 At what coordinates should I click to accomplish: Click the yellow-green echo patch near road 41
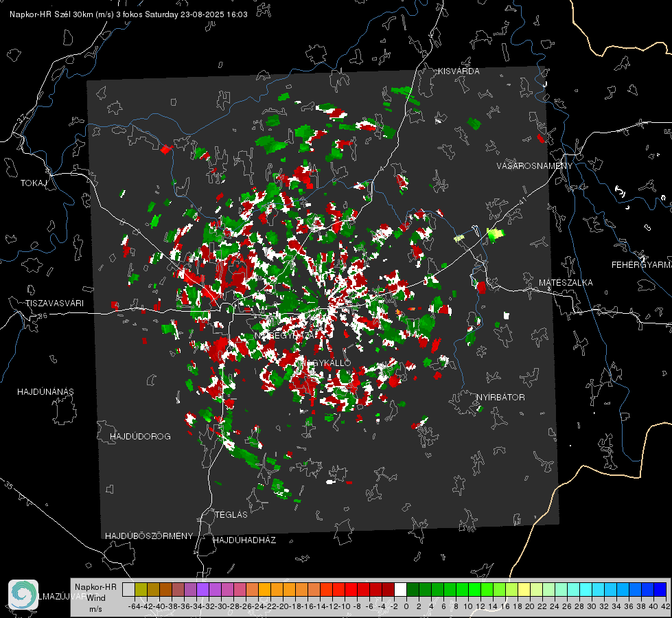pyautogui.click(x=496, y=234)
